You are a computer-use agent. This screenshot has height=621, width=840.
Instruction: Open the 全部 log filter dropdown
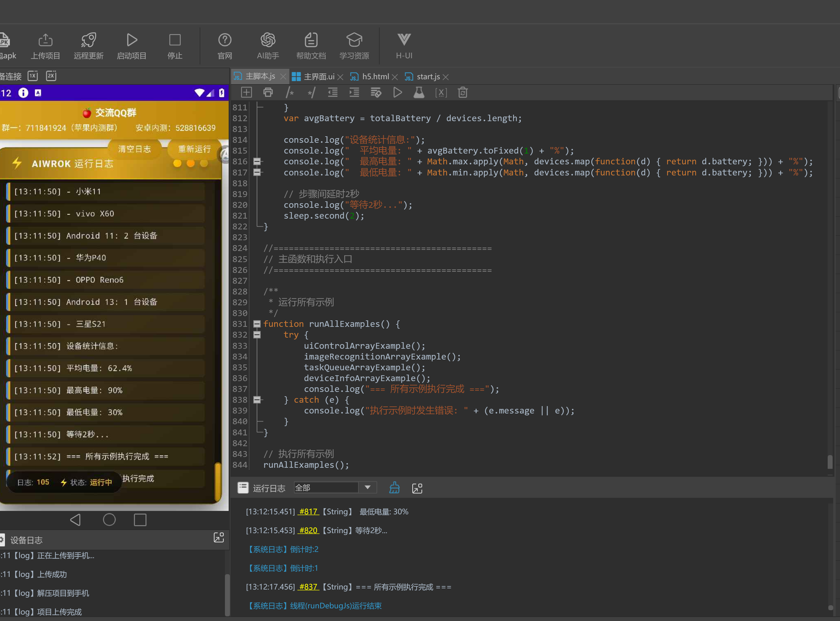click(335, 488)
